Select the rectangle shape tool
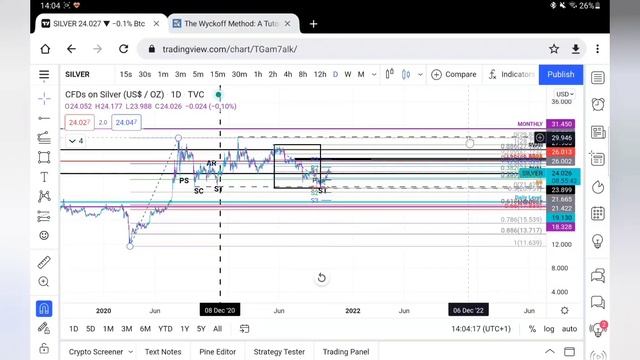The width and height of the screenshot is (640, 360). 44,157
